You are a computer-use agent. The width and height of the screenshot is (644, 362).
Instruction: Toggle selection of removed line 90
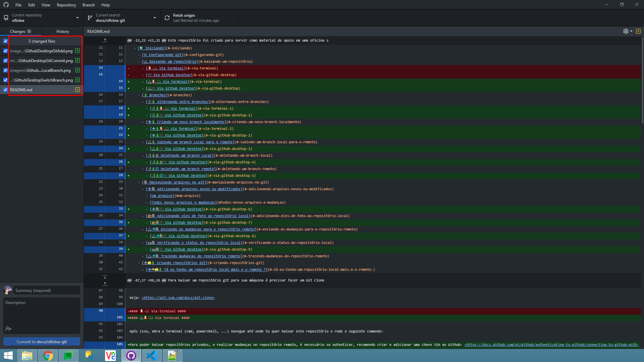pyautogui.click(x=105, y=311)
